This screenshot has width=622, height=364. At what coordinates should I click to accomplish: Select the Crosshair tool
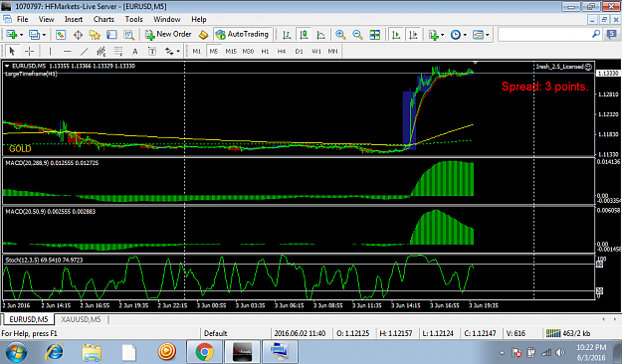29,51
